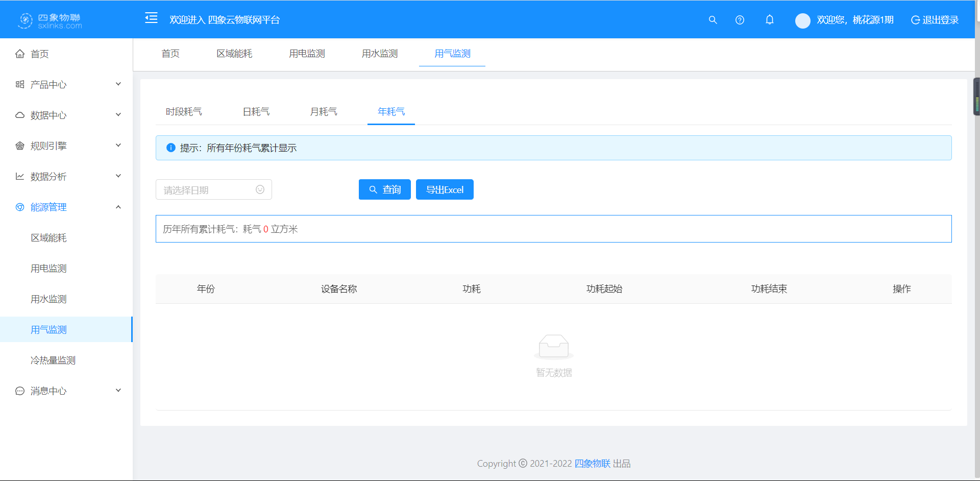Select 冷热量监测 in the sidebar
Image resolution: width=980 pixels, height=481 pixels.
tap(53, 360)
